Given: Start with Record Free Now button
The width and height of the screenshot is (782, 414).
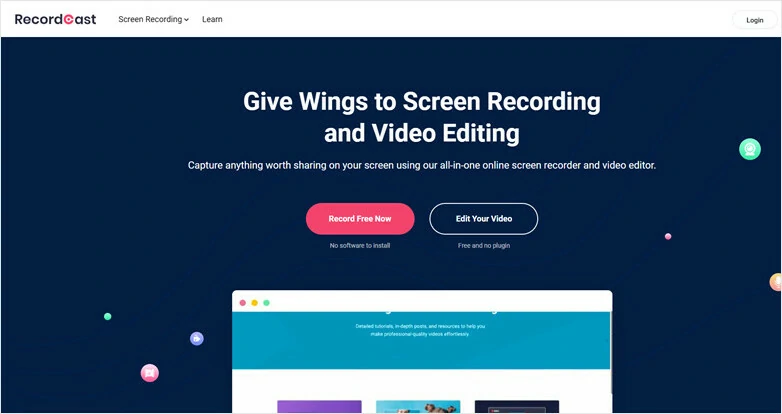Looking at the screenshot, I should 360,218.
